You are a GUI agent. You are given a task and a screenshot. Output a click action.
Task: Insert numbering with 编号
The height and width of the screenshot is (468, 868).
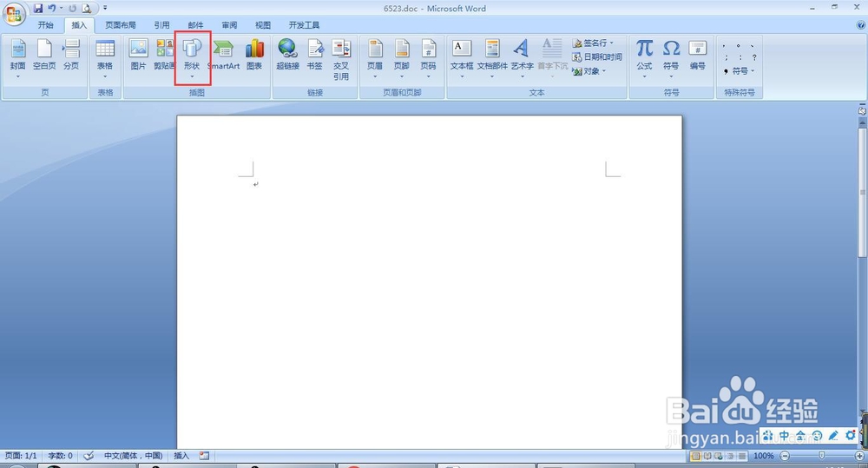point(698,56)
